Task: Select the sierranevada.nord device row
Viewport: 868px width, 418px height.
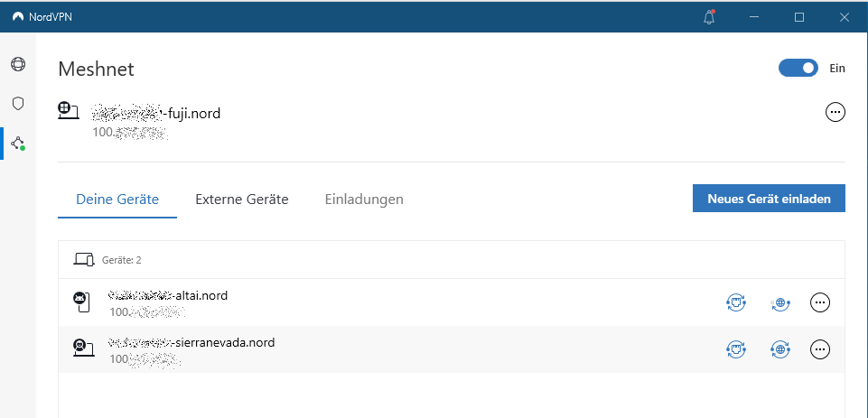Action: (406, 348)
